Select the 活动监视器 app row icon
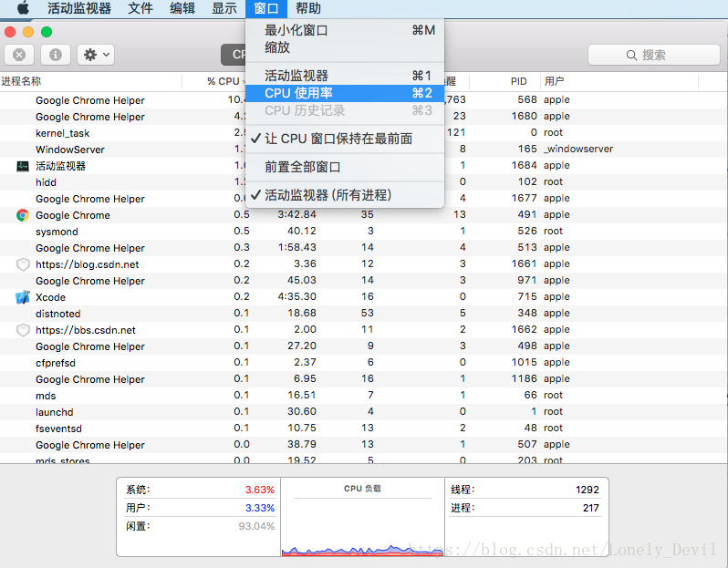The width and height of the screenshot is (728, 568). click(x=23, y=166)
